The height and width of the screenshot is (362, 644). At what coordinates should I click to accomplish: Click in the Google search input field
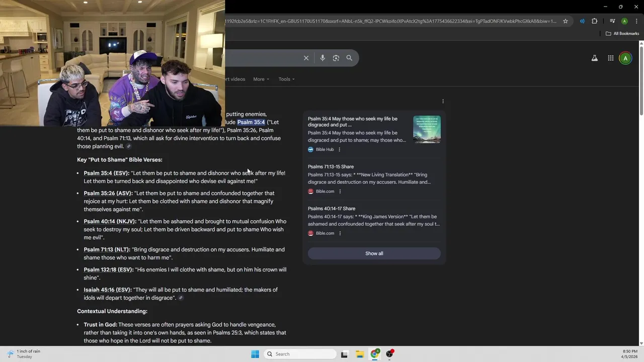coord(262,58)
